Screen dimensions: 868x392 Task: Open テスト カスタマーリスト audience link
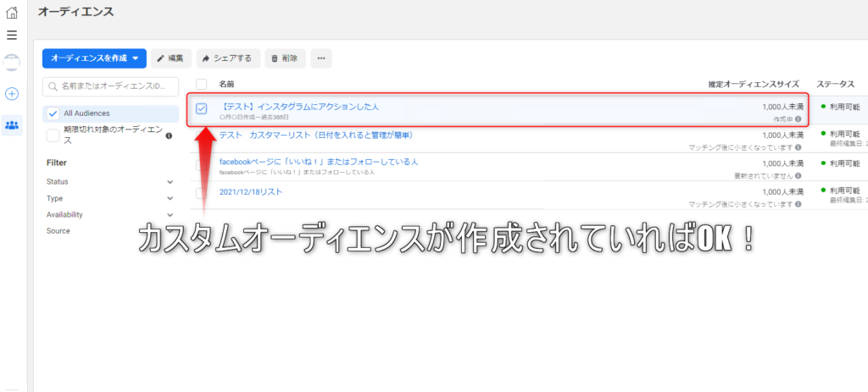click(316, 135)
